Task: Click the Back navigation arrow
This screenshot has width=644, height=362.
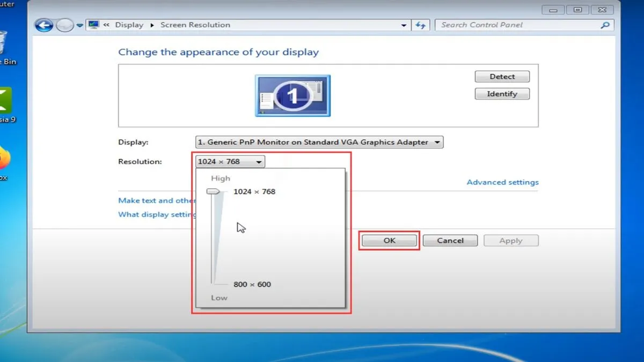Action: click(x=44, y=25)
